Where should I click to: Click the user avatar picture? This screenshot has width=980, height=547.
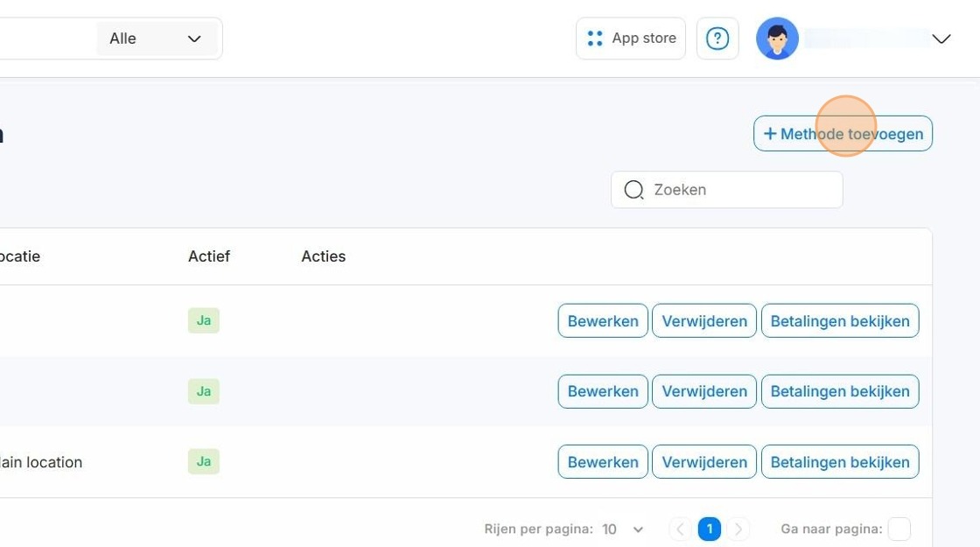click(777, 39)
